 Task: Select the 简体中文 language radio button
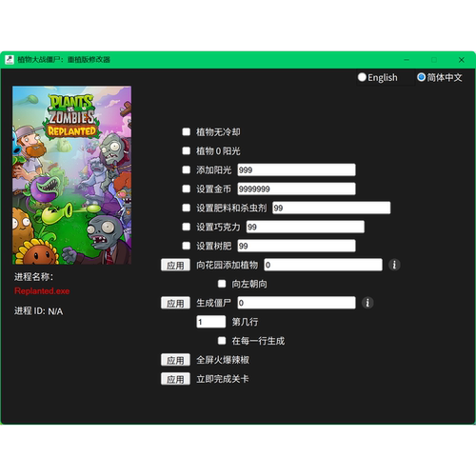pyautogui.click(x=421, y=77)
